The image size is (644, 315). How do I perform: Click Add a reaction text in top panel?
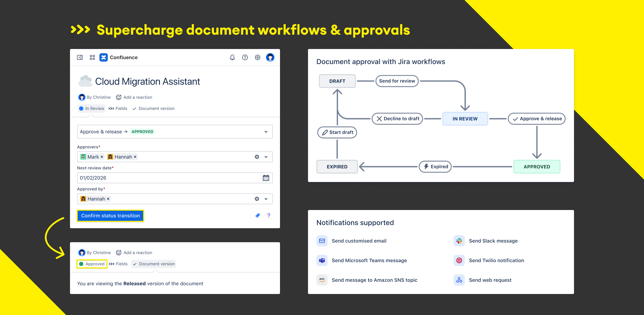[138, 97]
